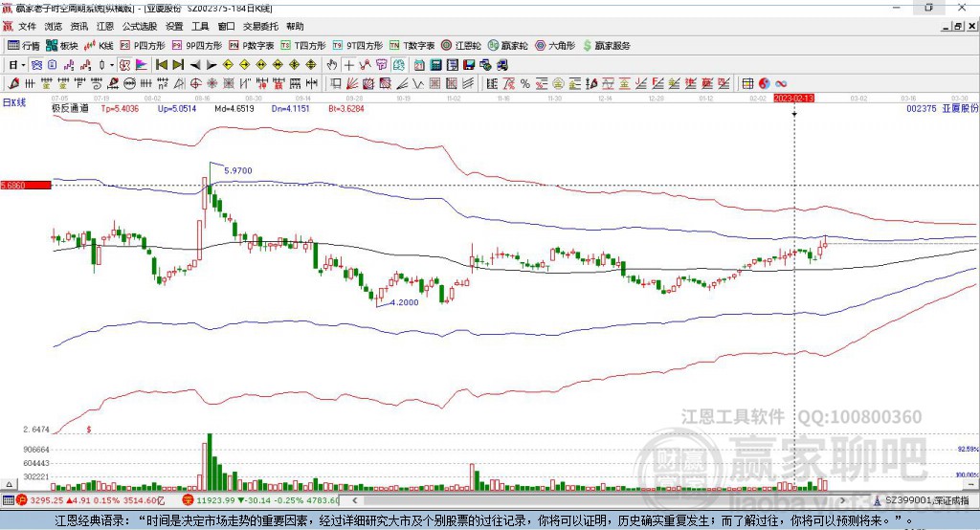Viewport: 980px width, 530px height.
Task: Click the red 2023-02-13 date marker
Action: click(793, 99)
